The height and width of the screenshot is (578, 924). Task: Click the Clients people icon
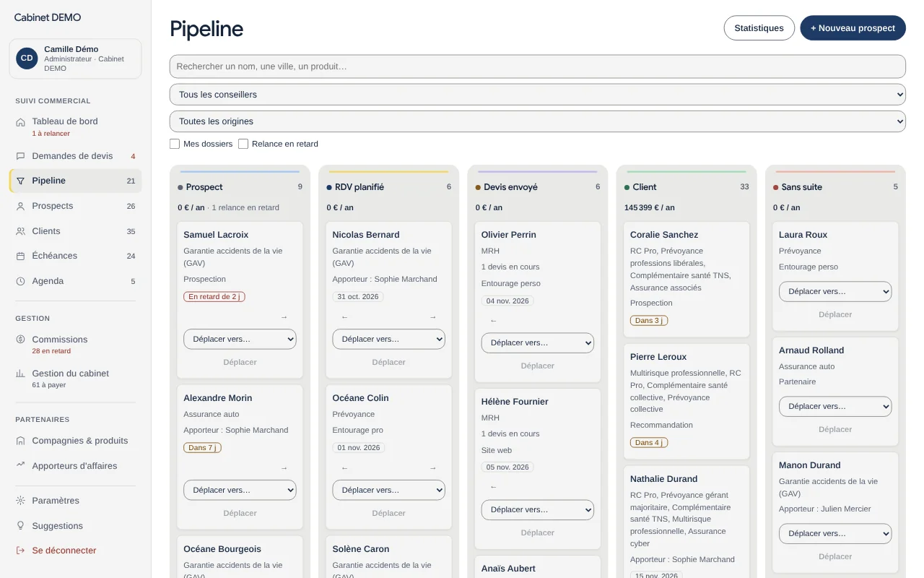tap(20, 231)
